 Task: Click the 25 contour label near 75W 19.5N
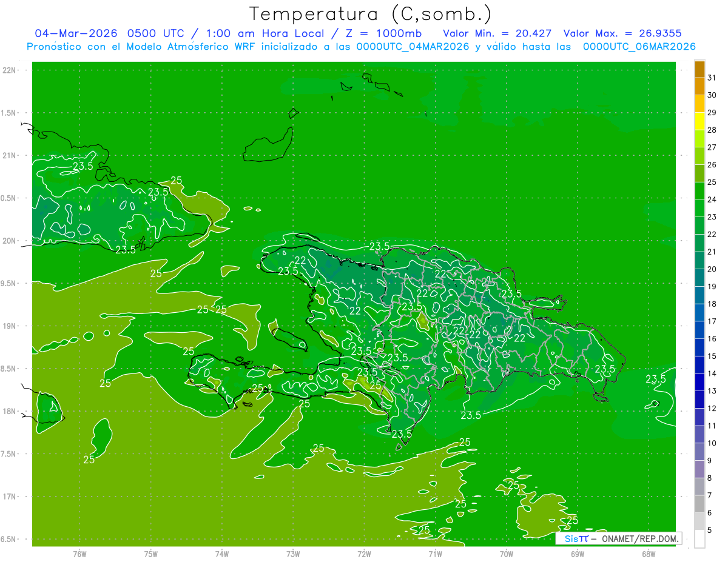156,273
